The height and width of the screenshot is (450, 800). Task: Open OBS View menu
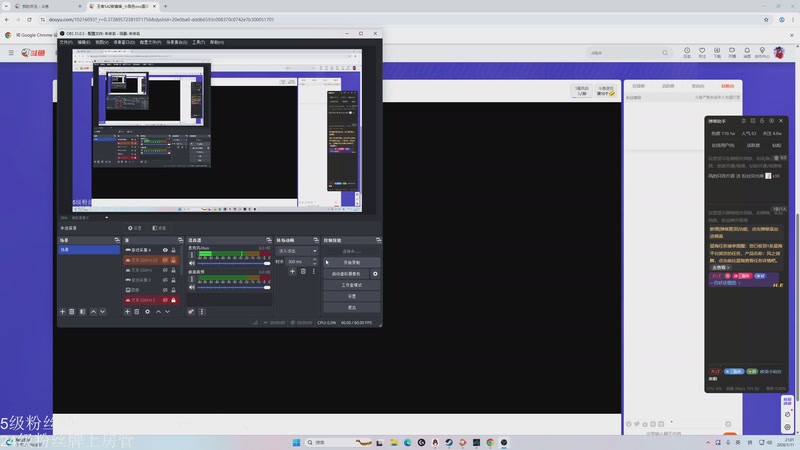coord(102,42)
